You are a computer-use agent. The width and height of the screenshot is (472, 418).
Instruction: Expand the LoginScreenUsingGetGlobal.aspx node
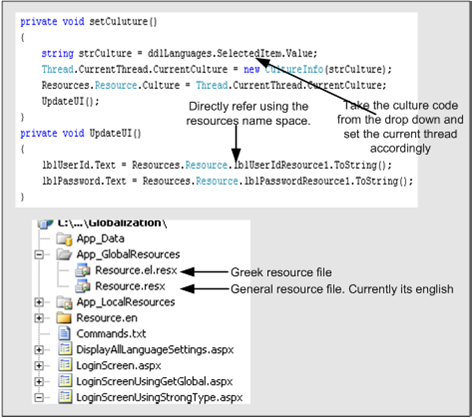pos(39,381)
